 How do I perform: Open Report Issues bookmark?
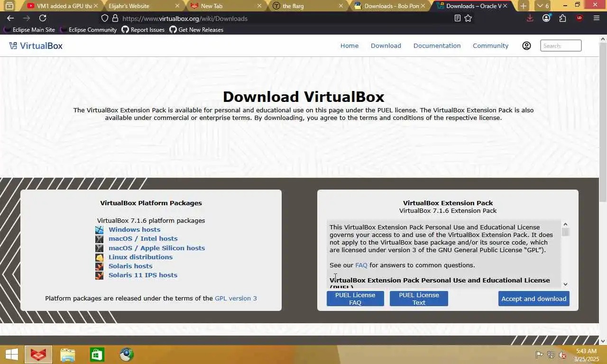pyautogui.click(x=143, y=29)
